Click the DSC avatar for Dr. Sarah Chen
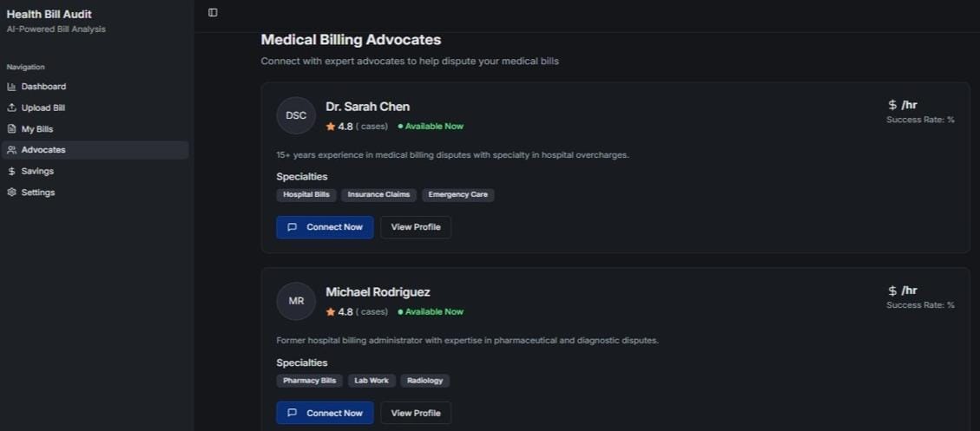980x431 pixels. tap(296, 115)
